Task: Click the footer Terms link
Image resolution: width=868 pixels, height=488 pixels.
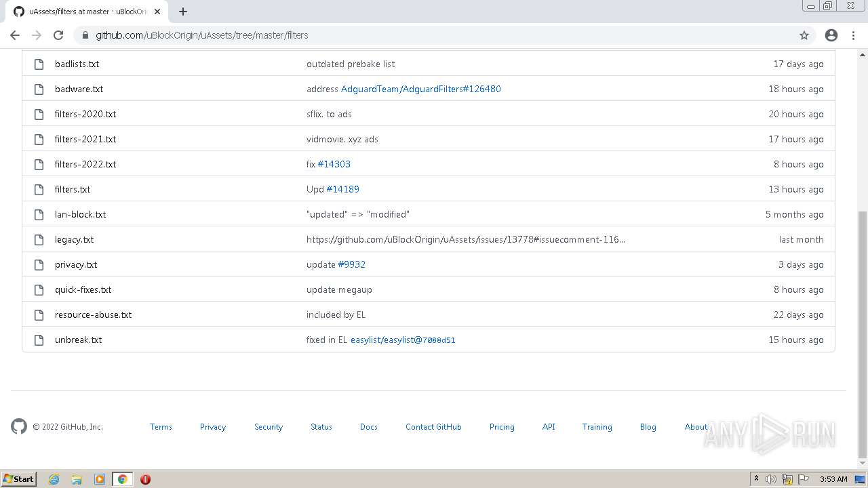Action: pos(161,426)
